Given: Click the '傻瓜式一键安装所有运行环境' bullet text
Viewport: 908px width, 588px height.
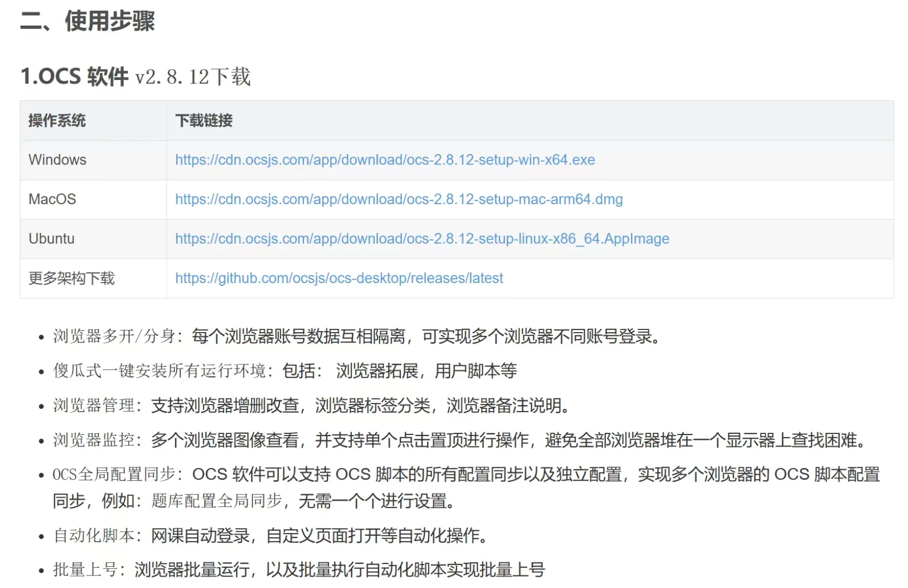Looking at the screenshot, I should pyautogui.click(x=159, y=371).
